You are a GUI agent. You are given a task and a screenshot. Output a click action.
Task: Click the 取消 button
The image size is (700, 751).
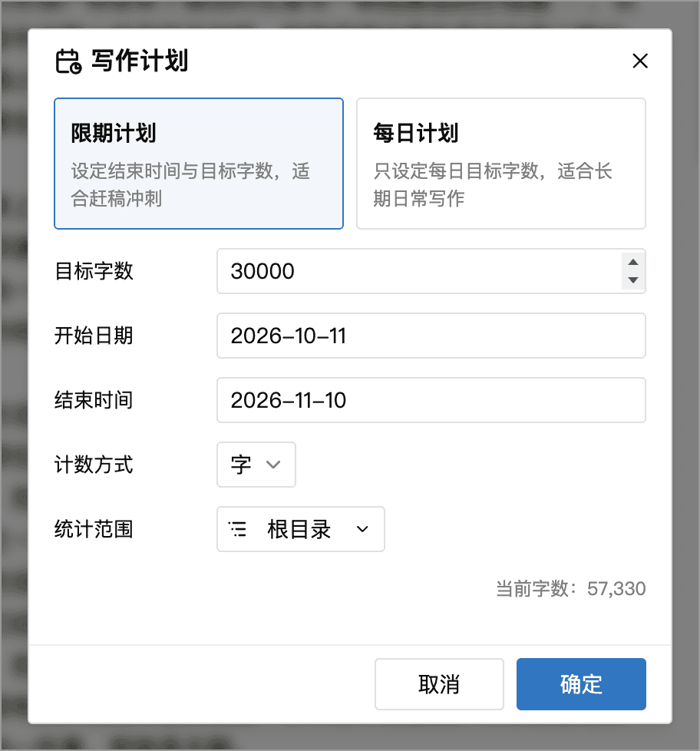click(439, 684)
